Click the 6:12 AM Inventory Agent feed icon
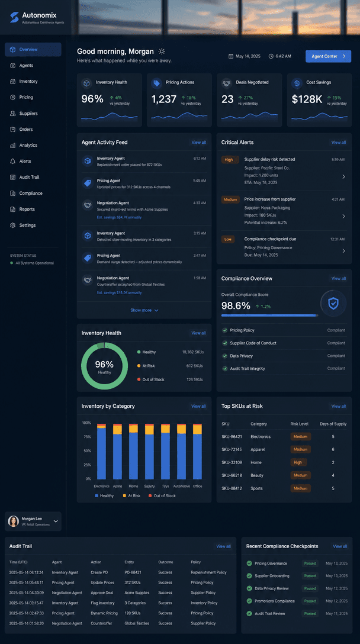Screen dimensions: 360x644 pos(87,161)
